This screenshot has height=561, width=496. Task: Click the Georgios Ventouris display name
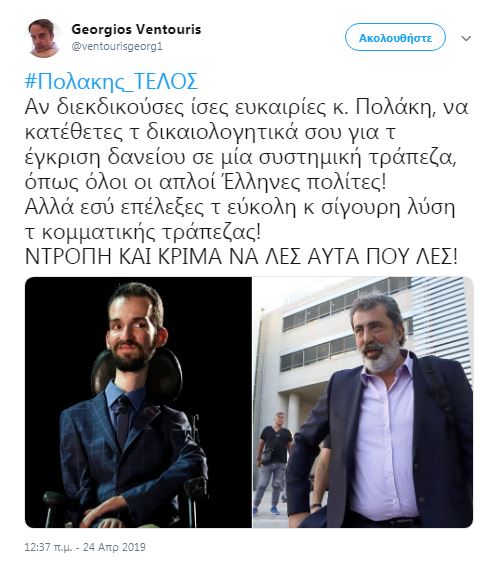point(136,29)
